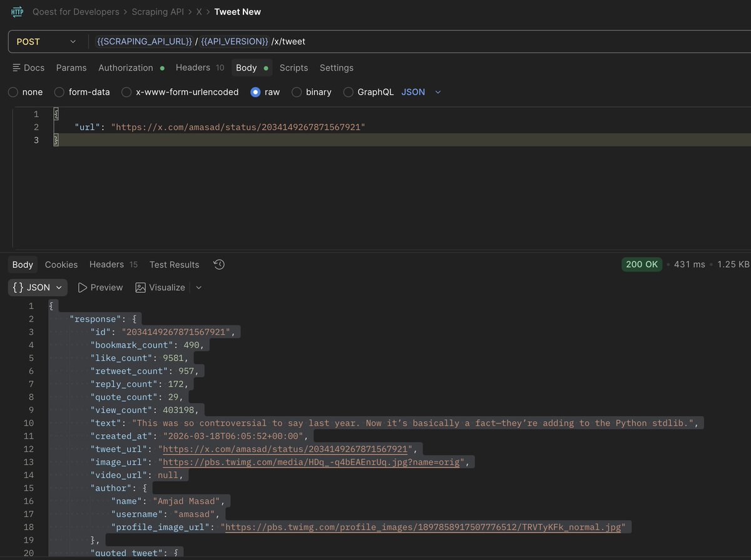Switch to the Test Results tab
751x560 pixels.
click(x=175, y=265)
